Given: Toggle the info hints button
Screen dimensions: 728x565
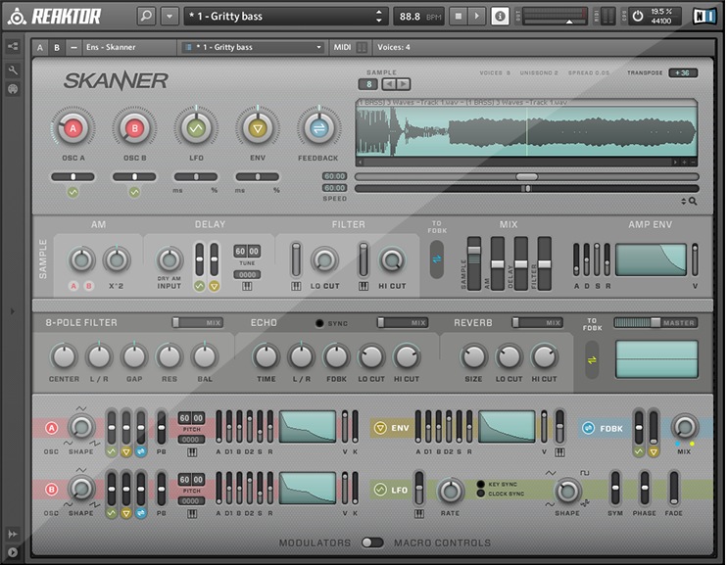Looking at the screenshot, I should click(x=500, y=17).
